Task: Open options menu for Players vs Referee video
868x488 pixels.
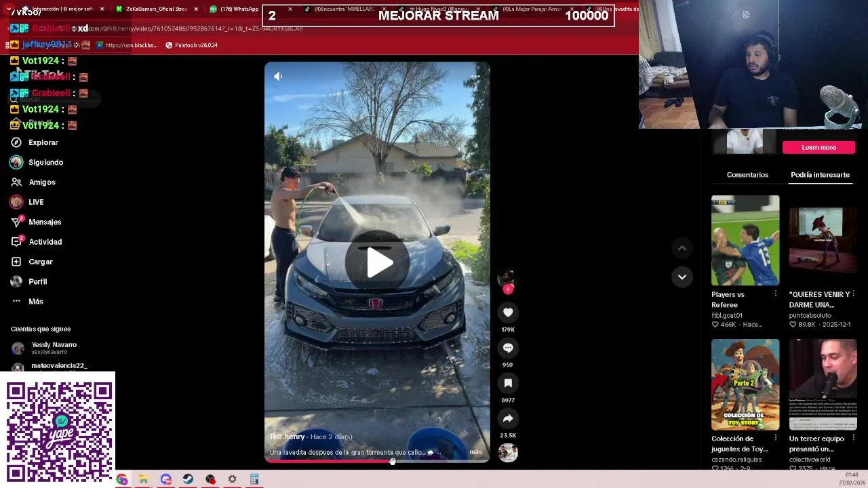Action: (776, 294)
